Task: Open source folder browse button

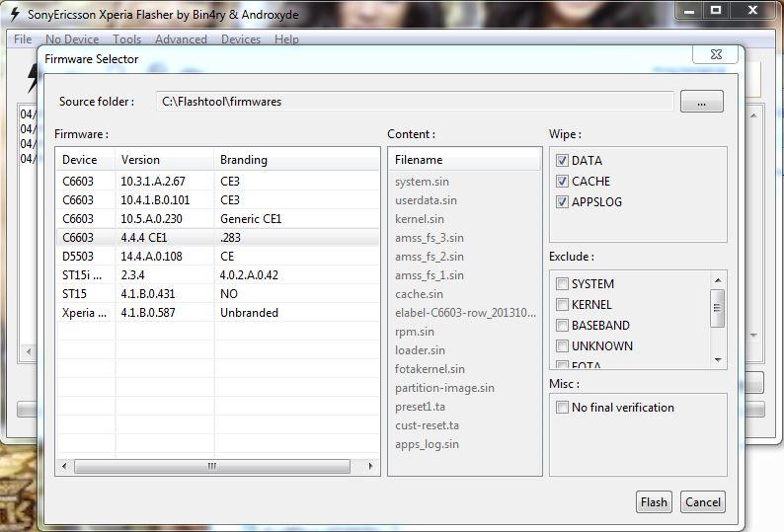Action: [x=701, y=102]
